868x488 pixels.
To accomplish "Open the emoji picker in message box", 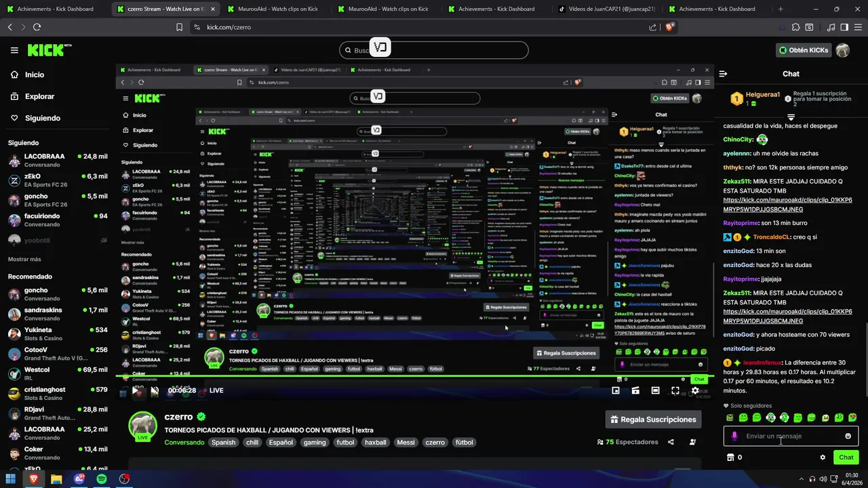I will point(848,436).
